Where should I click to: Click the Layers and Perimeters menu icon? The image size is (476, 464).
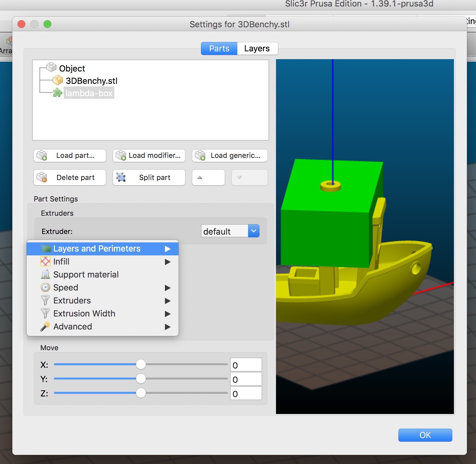click(x=46, y=249)
